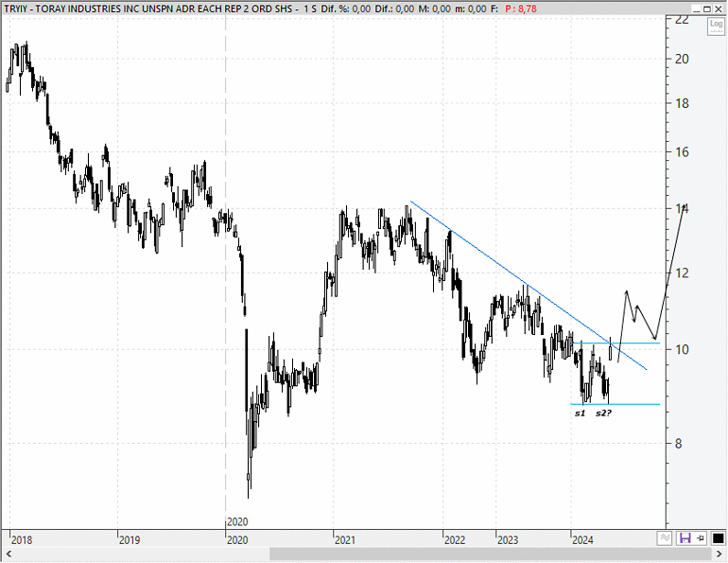The height and width of the screenshot is (563, 728).
Task: Click the horizontal scrollbar thumb
Action: [x=490, y=554]
